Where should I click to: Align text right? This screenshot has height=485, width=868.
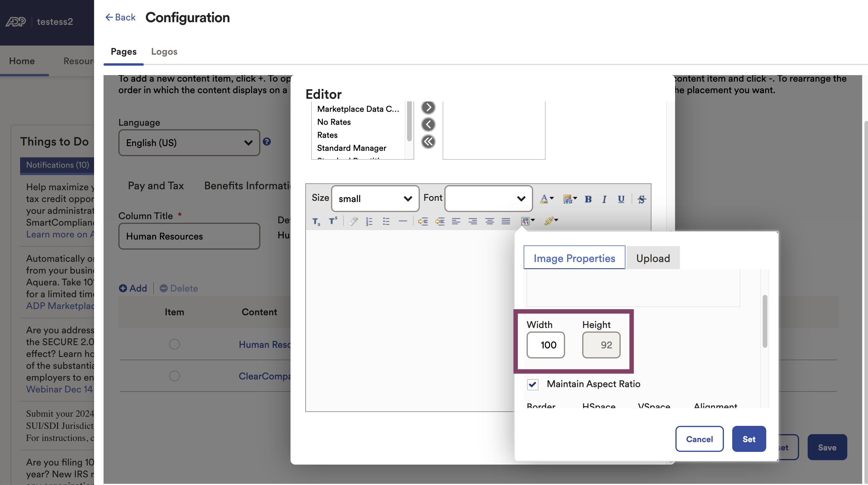coord(473,221)
